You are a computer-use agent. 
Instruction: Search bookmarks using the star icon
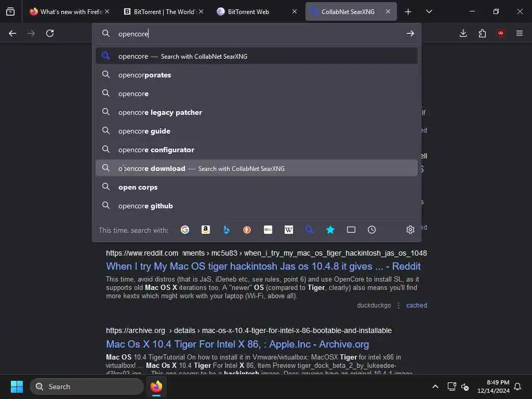(330, 230)
